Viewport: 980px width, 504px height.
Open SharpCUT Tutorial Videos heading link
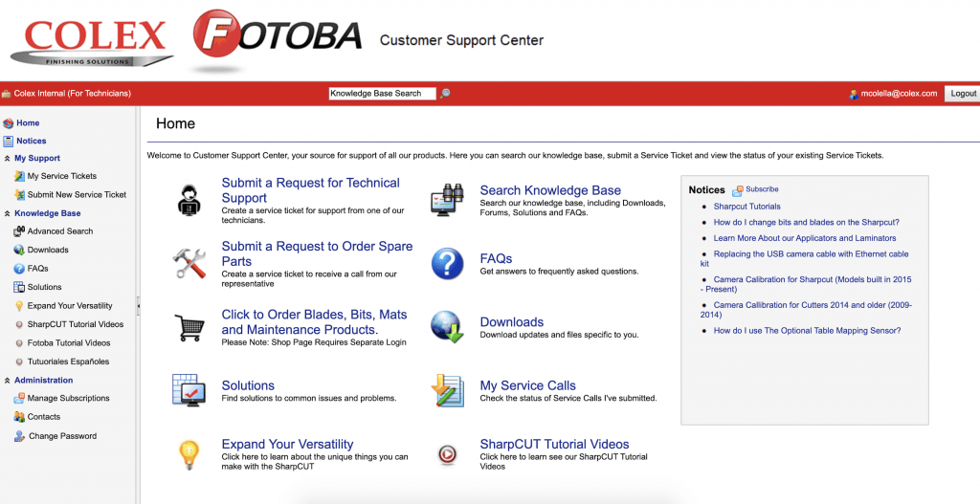pyautogui.click(x=554, y=444)
